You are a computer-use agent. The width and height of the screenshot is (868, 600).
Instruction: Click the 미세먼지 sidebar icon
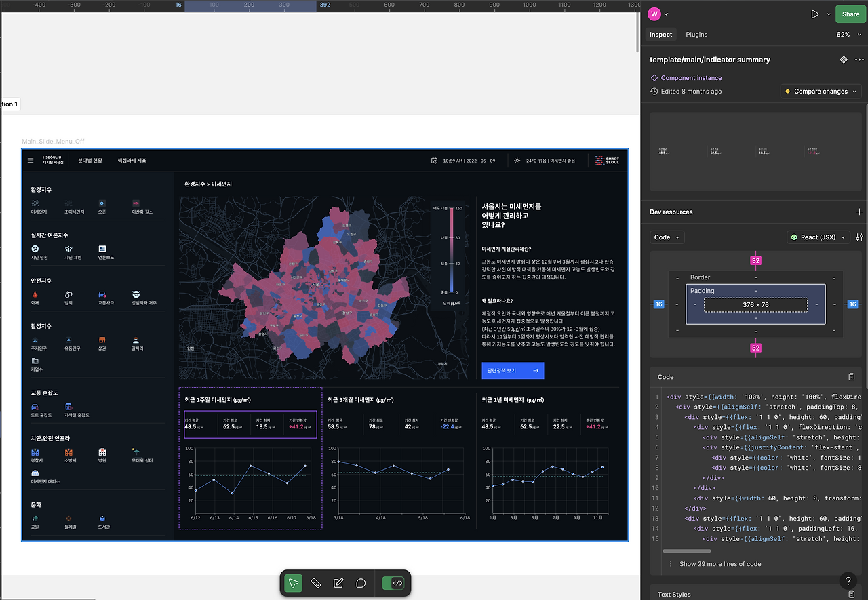click(x=35, y=203)
